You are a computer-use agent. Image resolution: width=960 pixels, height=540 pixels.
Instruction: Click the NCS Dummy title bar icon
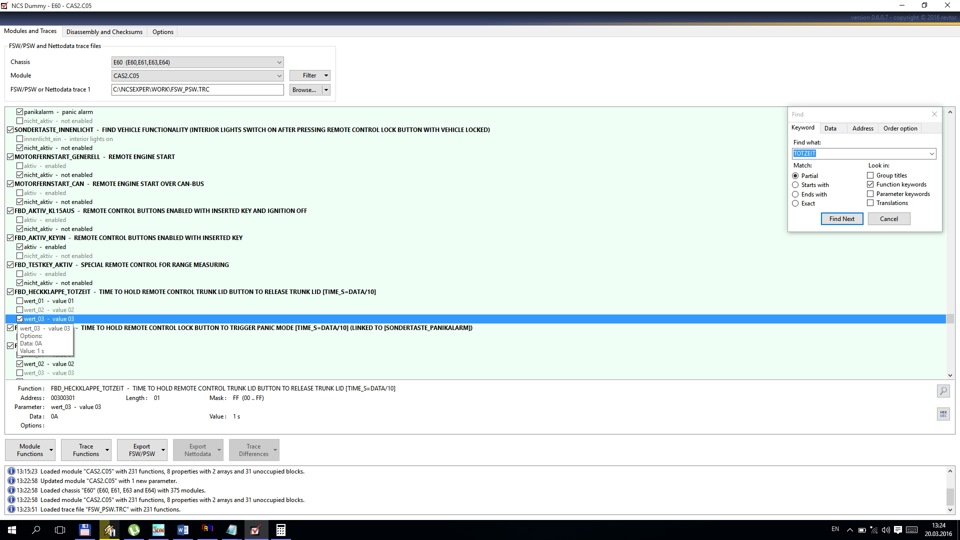tap(4, 6)
